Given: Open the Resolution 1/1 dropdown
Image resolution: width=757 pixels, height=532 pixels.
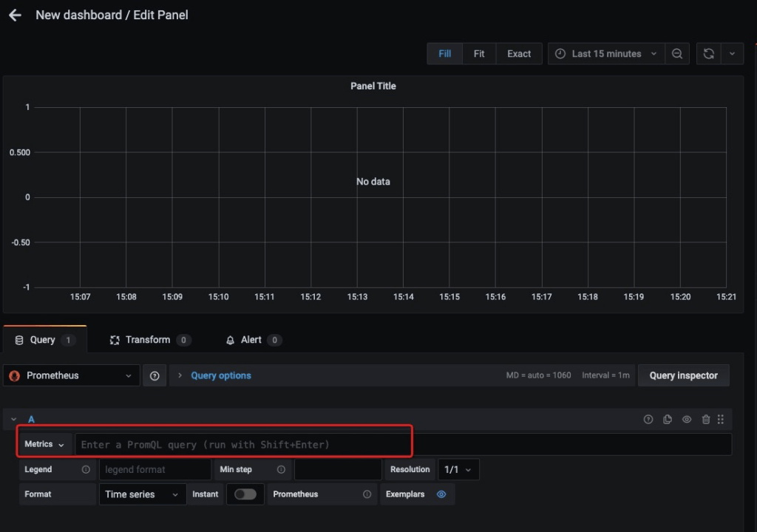Looking at the screenshot, I should click(x=458, y=469).
